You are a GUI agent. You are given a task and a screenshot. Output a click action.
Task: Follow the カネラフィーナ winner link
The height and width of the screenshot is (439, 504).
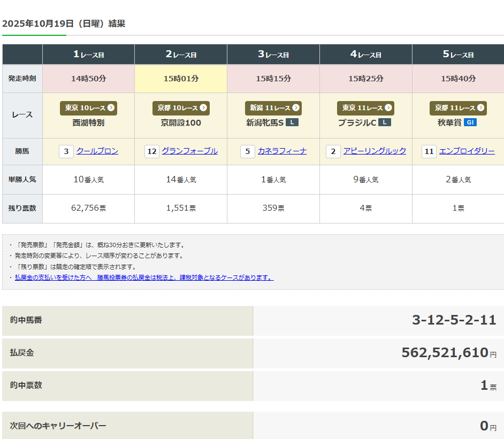[282, 151]
